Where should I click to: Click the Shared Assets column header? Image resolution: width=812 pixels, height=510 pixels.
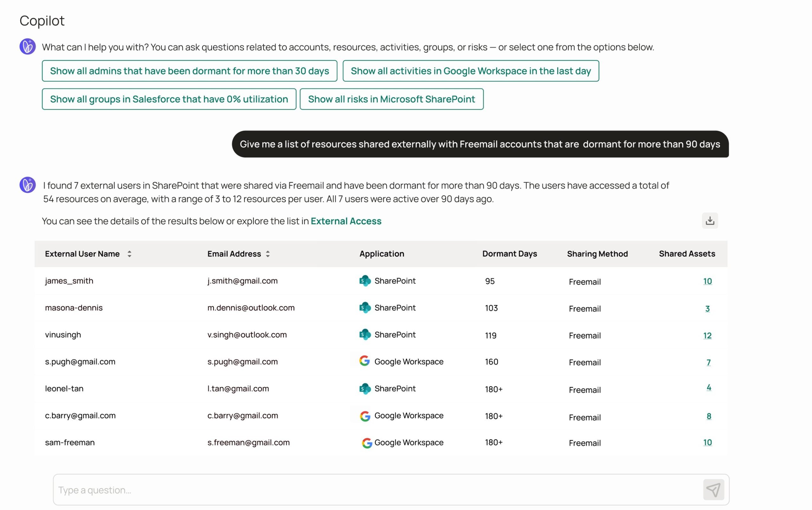click(687, 254)
